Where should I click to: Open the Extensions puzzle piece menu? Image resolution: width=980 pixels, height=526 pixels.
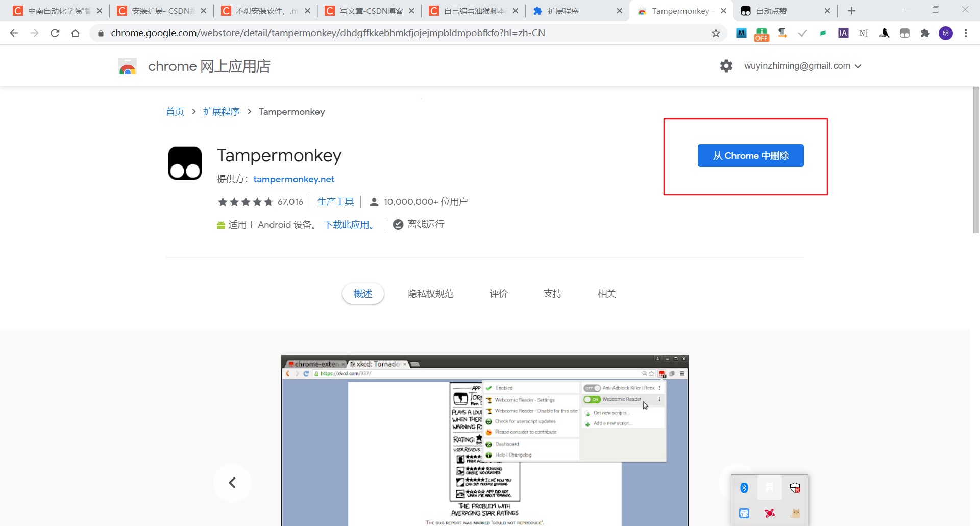click(925, 33)
